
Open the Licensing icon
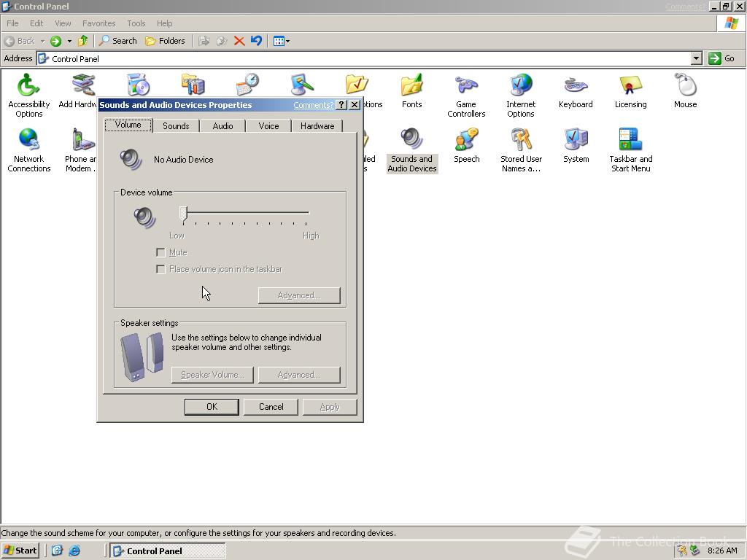click(630, 91)
